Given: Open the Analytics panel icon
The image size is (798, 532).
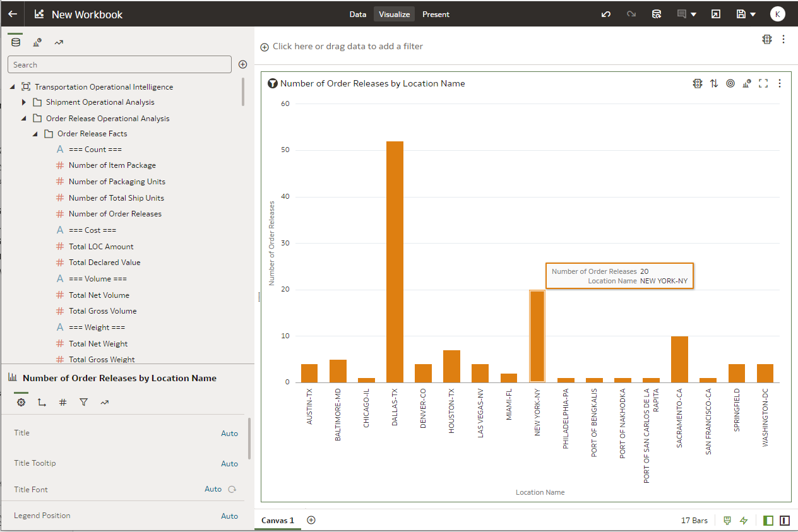Looking at the screenshot, I should tap(59, 42).
